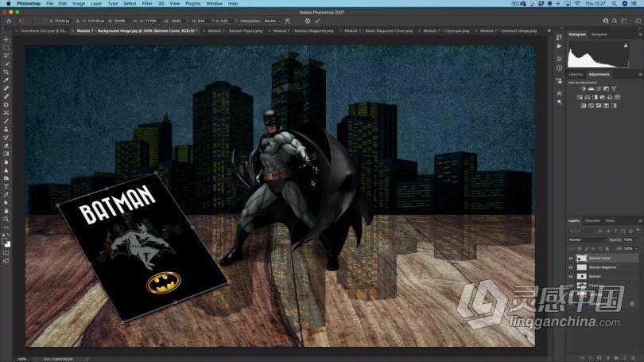Select the Batman Magazine layer thumbnail
The image size is (644, 362).
[581, 267]
